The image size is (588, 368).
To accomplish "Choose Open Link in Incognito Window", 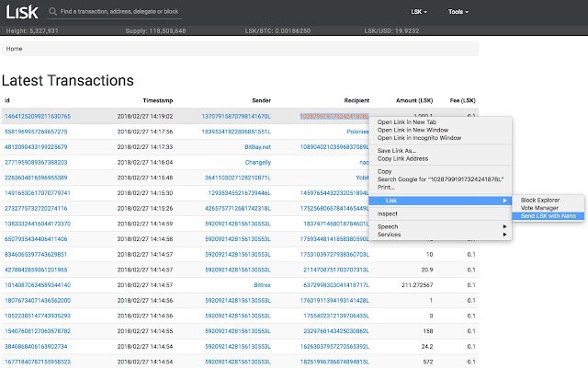I will click(419, 138).
